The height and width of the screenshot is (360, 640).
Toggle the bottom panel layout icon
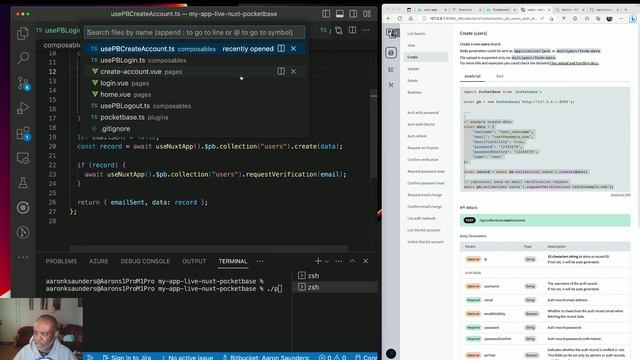340,14
